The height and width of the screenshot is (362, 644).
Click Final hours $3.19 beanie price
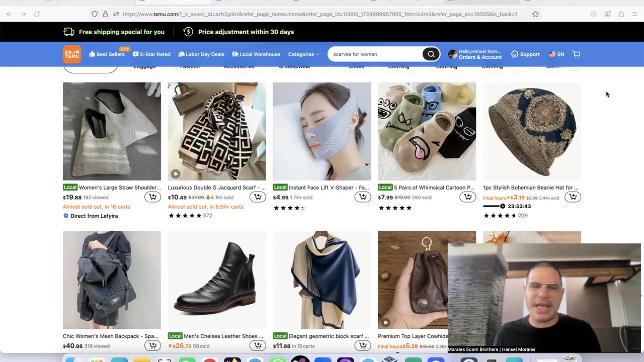(504, 198)
